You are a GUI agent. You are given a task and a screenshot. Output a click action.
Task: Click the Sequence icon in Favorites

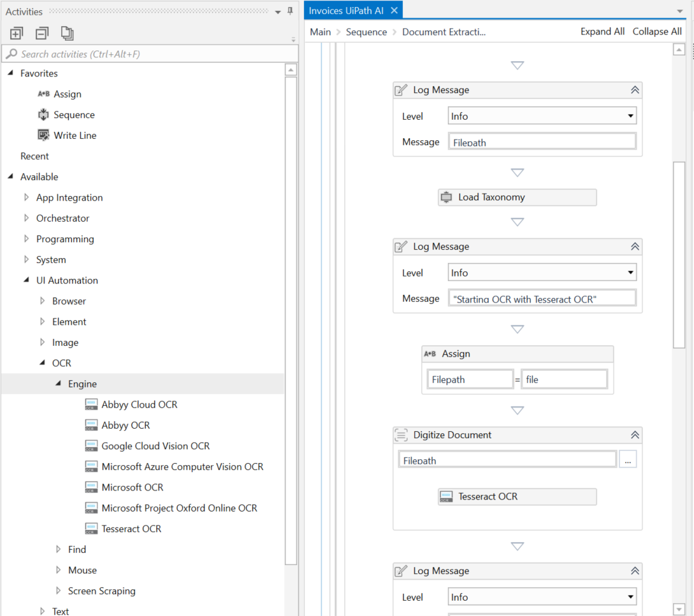43,115
